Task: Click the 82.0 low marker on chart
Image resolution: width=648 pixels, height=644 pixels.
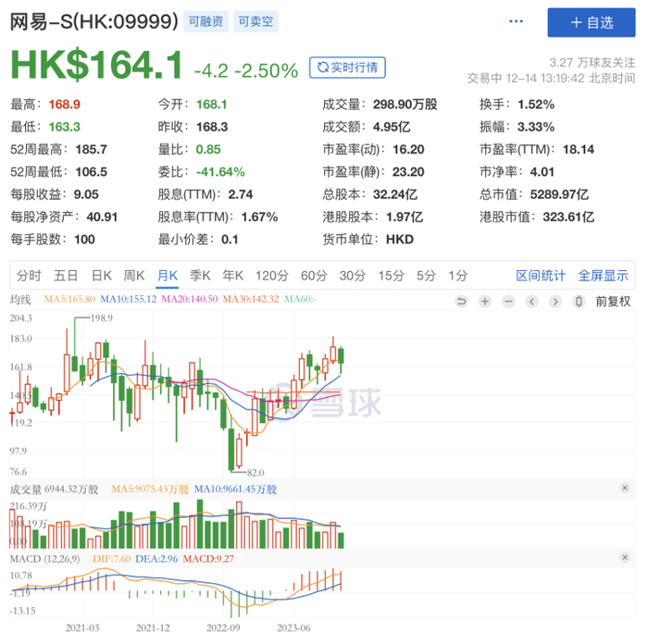Action: point(255,472)
